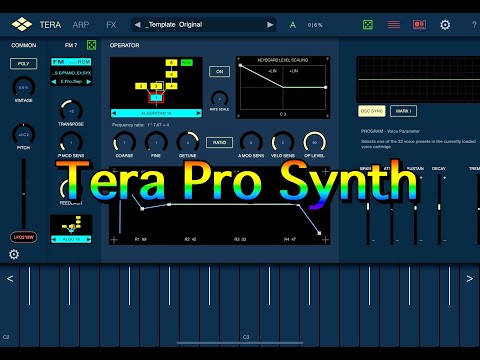Image resolution: width=480 pixels, height=360 pixels.
Task: Click the Tera diamond logo icon
Action: (x=22, y=25)
